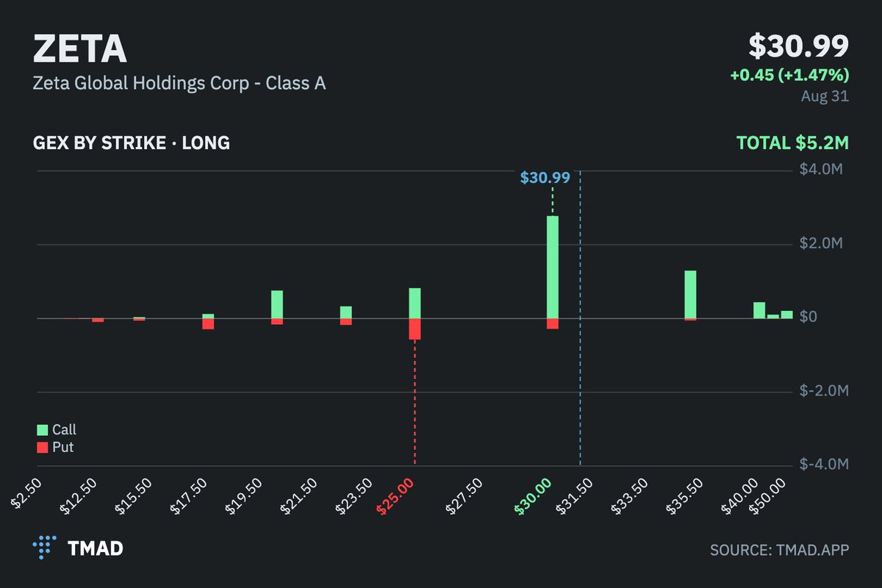Click the SOURCE: TMAD.APP credit
This screenshot has width=882, height=588.
click(780, 550)
